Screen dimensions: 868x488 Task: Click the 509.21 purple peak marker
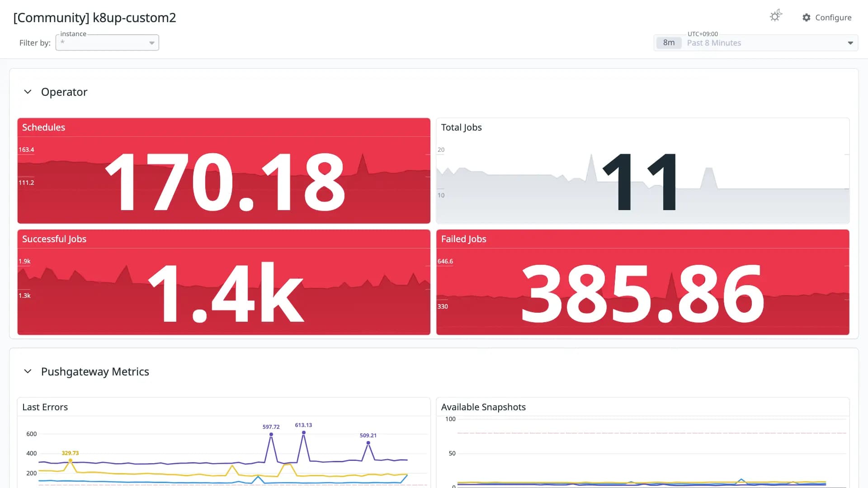368,443
